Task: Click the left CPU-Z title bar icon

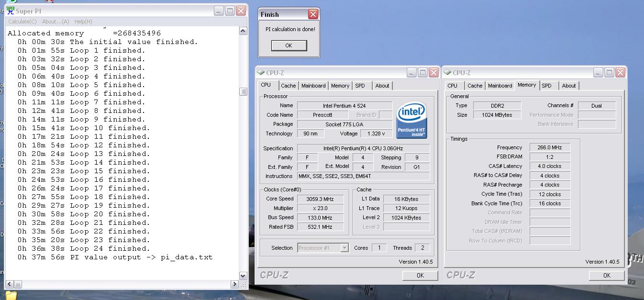Action: click(x=261, y=73)
